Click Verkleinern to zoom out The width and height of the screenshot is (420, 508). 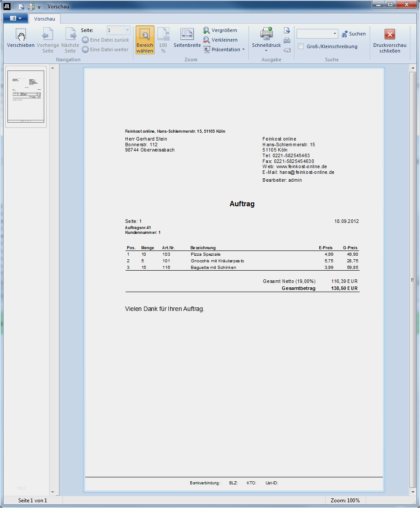pyautogui.click(x=220, y=40)
